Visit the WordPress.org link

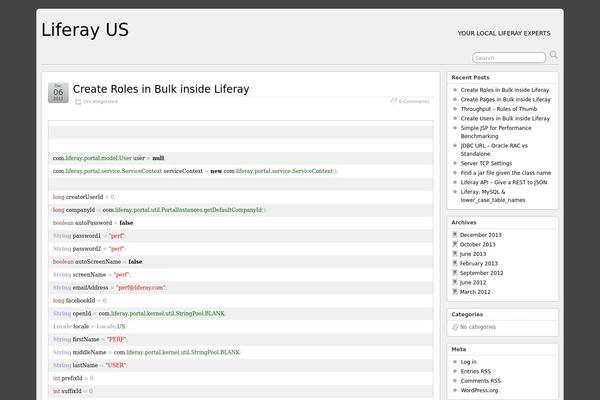(479, 390)
